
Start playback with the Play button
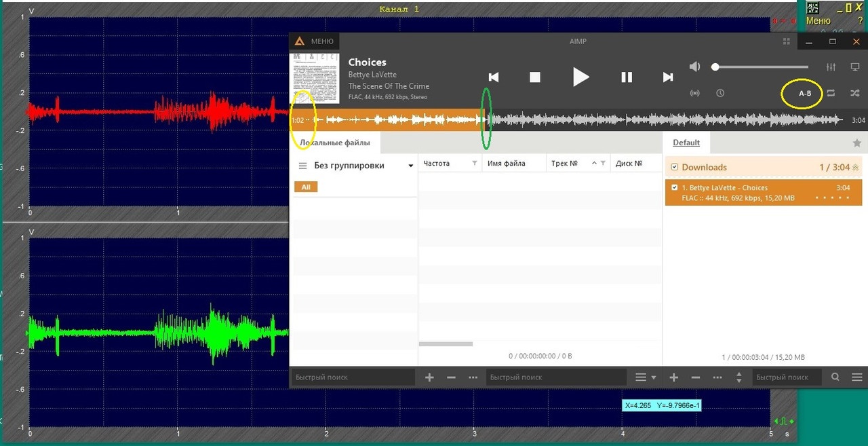tap(581, 77)
